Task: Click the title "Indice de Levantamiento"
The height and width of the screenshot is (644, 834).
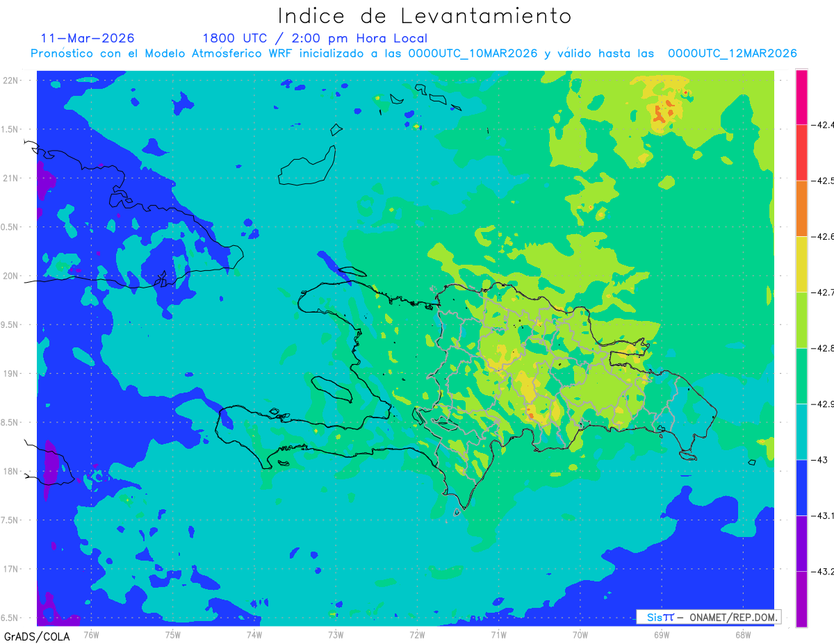Action: tap(425, 15)
